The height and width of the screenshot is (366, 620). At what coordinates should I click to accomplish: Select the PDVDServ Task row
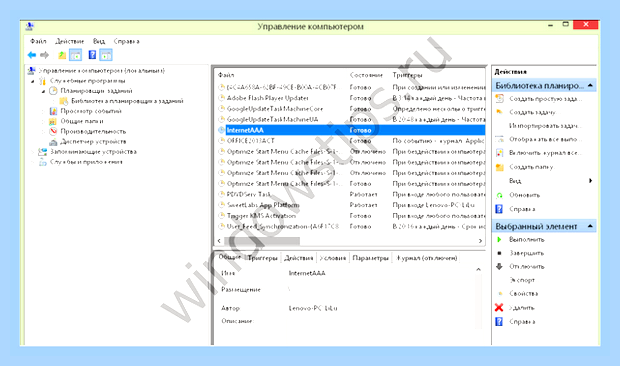point(351,194)
